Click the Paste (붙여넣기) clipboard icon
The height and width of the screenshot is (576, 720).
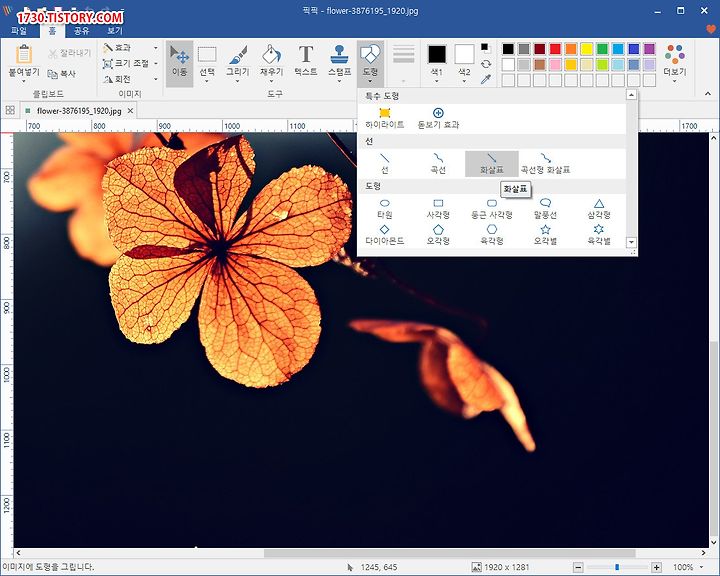click(24, 55)
